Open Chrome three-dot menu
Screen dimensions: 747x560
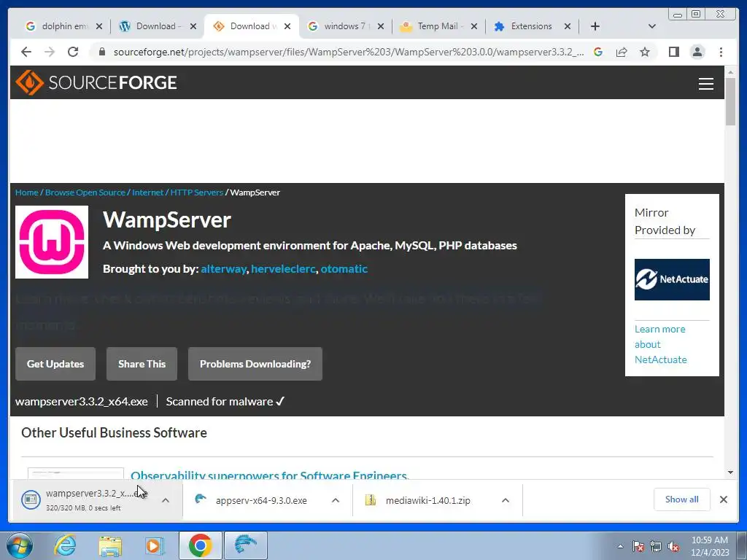[x=721, y=52]
